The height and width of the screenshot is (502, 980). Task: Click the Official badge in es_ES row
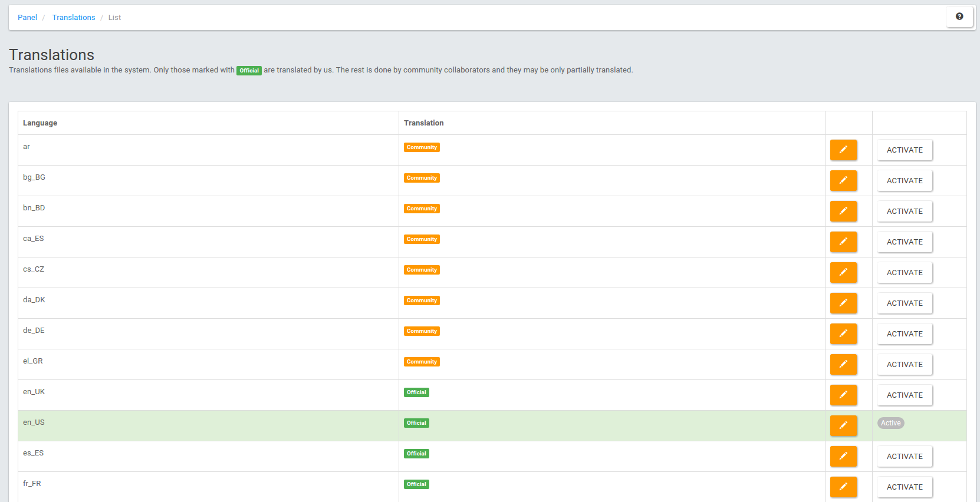(416, 454)
